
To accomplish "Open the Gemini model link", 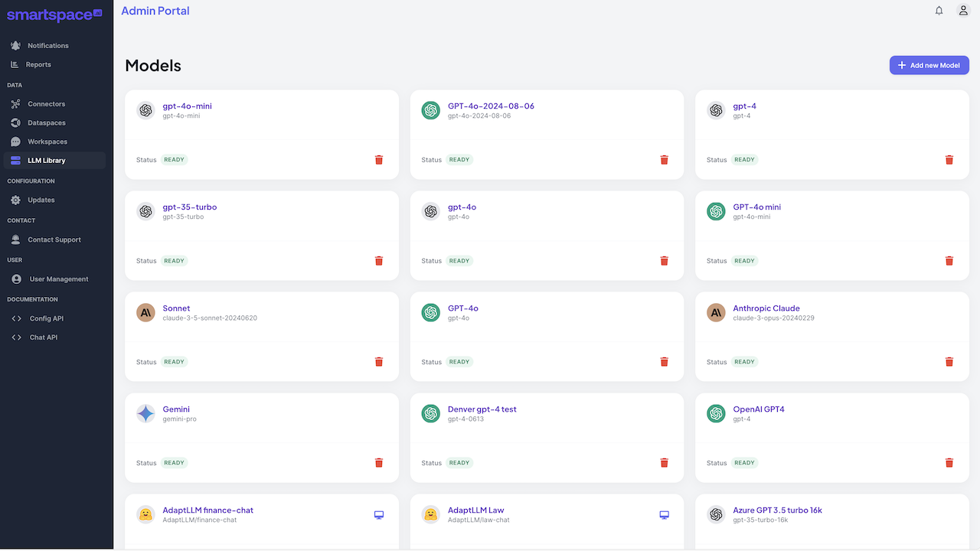I will click(176, 409).
